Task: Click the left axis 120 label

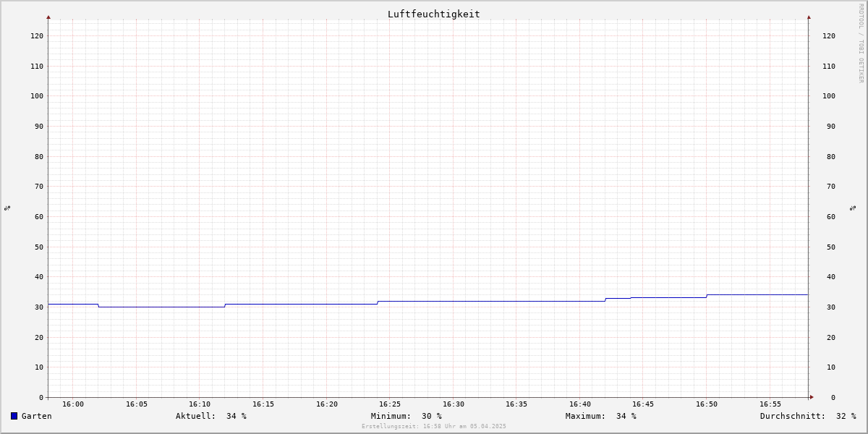Action: (37, 35)
